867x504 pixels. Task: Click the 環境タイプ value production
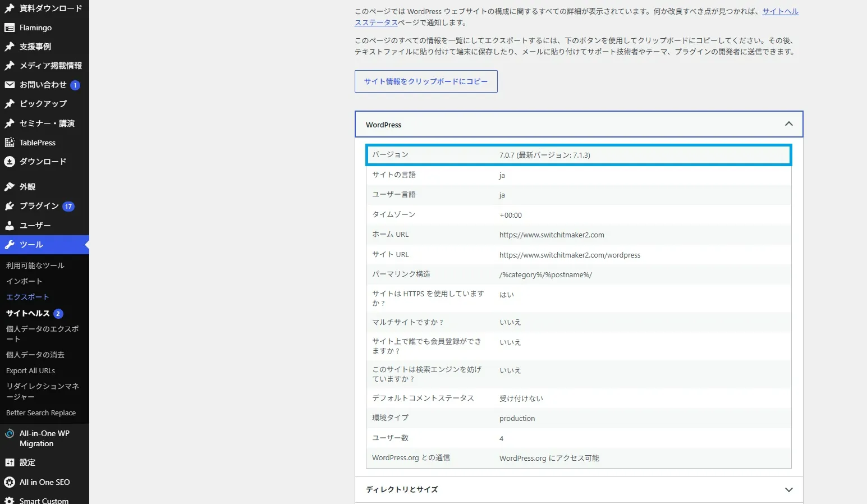517,419
